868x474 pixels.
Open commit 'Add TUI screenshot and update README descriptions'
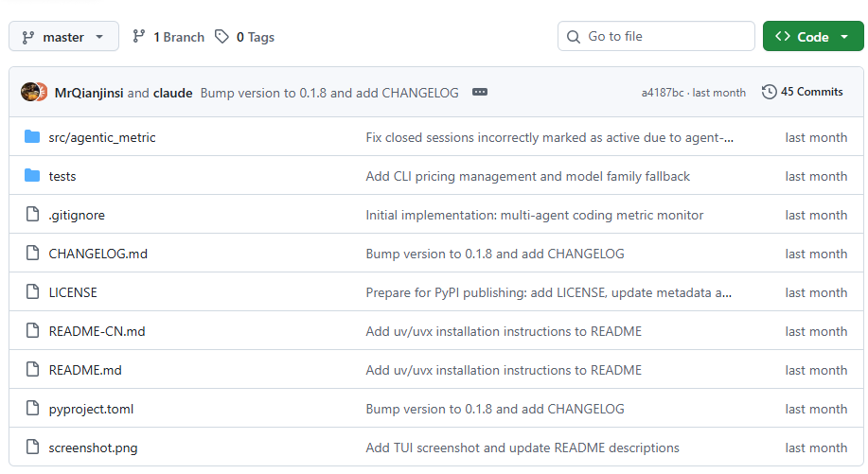522,448
